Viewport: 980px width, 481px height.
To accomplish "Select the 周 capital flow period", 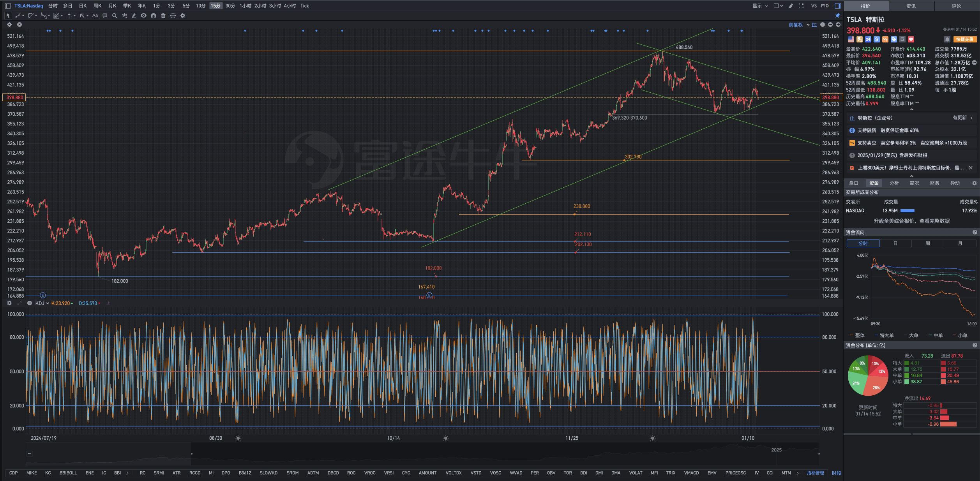I will pos(928,243).
